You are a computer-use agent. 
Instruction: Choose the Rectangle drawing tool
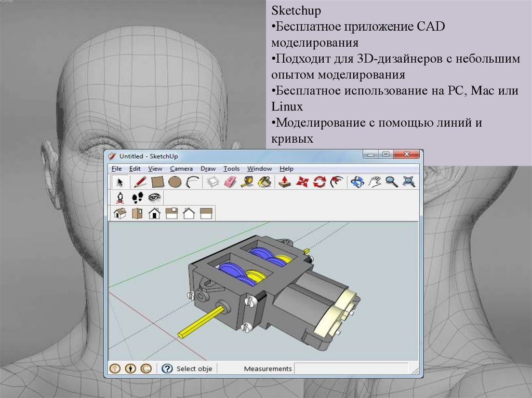click(157, 182)
